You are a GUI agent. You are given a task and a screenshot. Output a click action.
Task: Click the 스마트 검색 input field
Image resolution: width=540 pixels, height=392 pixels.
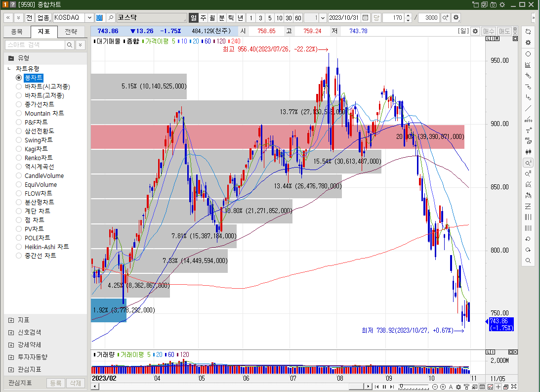tap(35, 45)
